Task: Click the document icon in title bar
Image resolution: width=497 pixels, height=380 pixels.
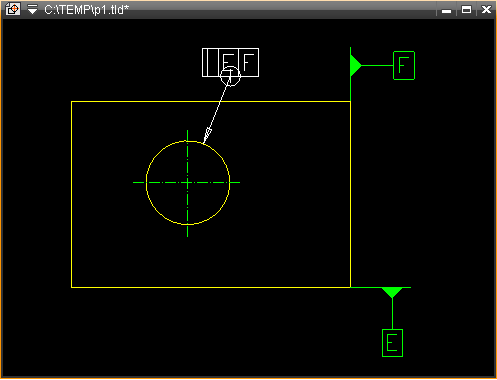Action: click(x=13, y=9)
